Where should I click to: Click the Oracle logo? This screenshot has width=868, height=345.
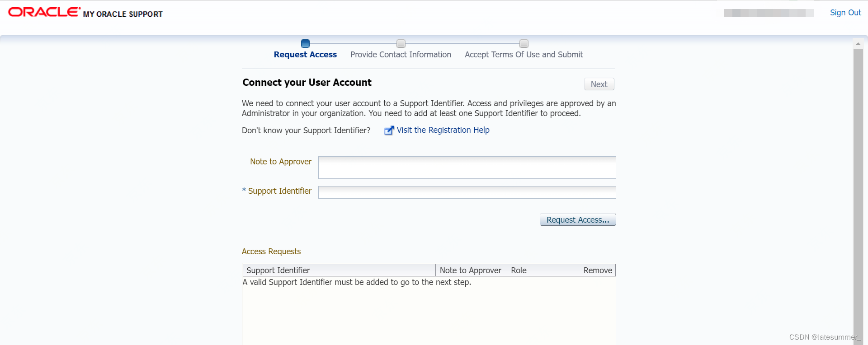click(x=44, y=12)
